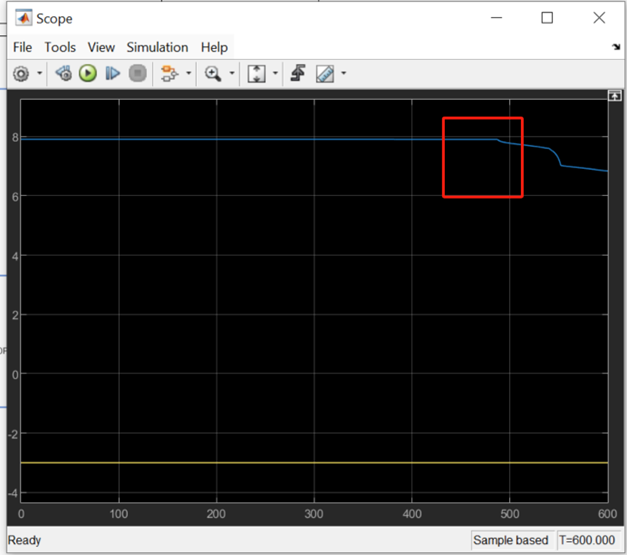The width and height of the screenshot is (627, 555).
Task: Click the Stop simulation button
Action: (x=138, y=74)
